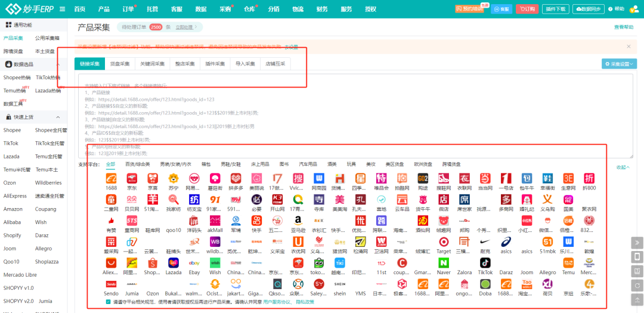Switch to the 关键词采集 tab

(153, 64)
